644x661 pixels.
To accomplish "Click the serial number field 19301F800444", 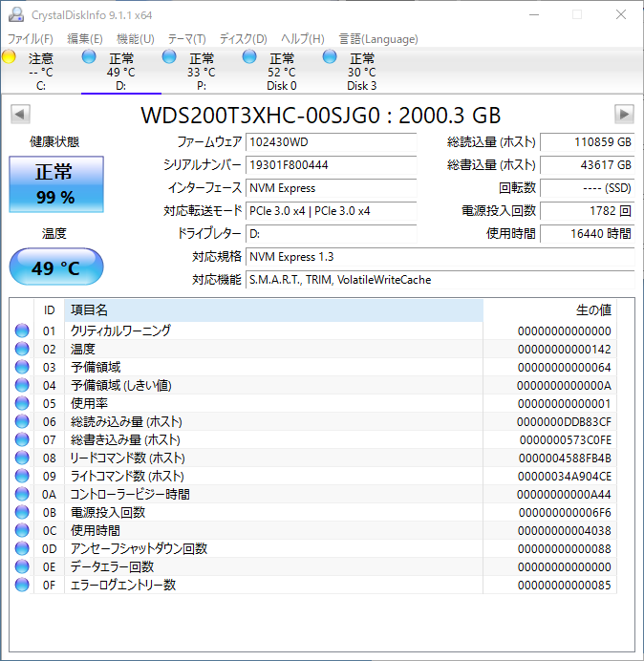I will (x=331, y=165).
